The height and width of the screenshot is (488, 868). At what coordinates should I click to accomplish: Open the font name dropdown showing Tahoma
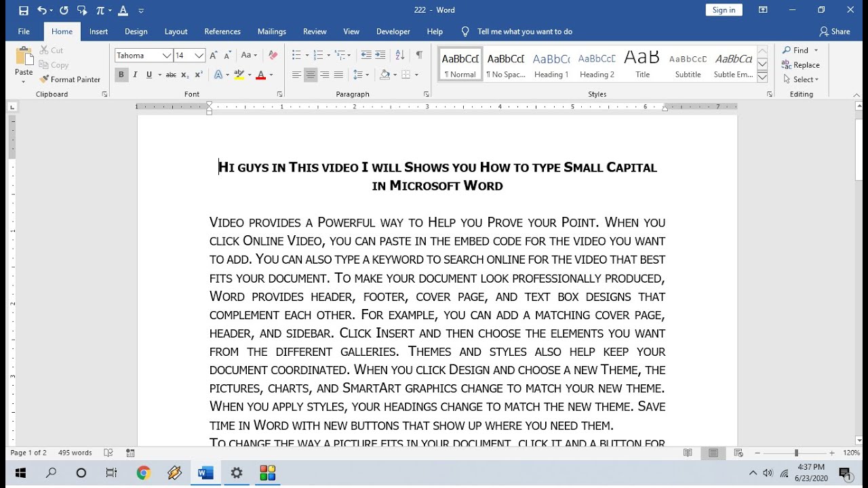coord(167,56)
